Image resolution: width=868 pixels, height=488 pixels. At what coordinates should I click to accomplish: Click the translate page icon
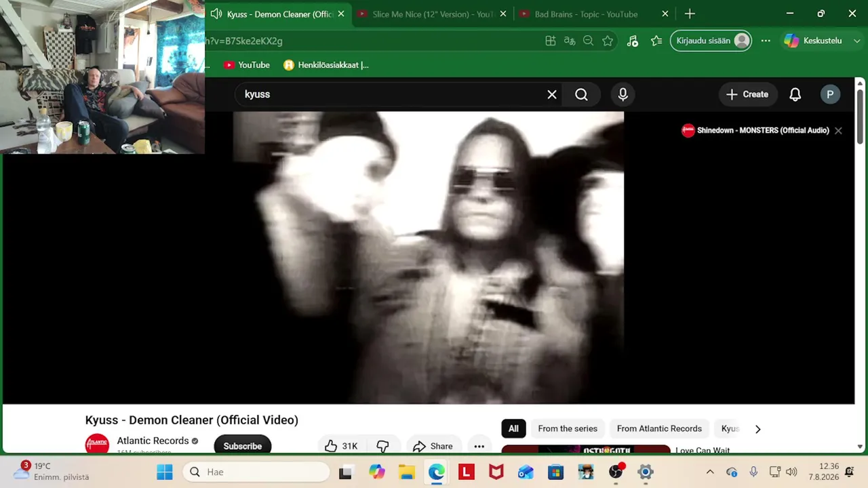click(570, 41)
